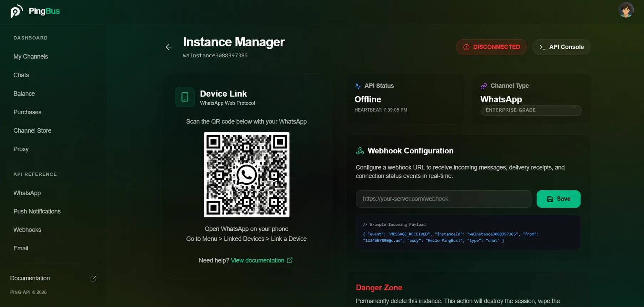Image resolution: width=644 pixels, height=307 pixels.
Task: Open Documentation link in sidebar footer
Action: [x=30, y=278]
